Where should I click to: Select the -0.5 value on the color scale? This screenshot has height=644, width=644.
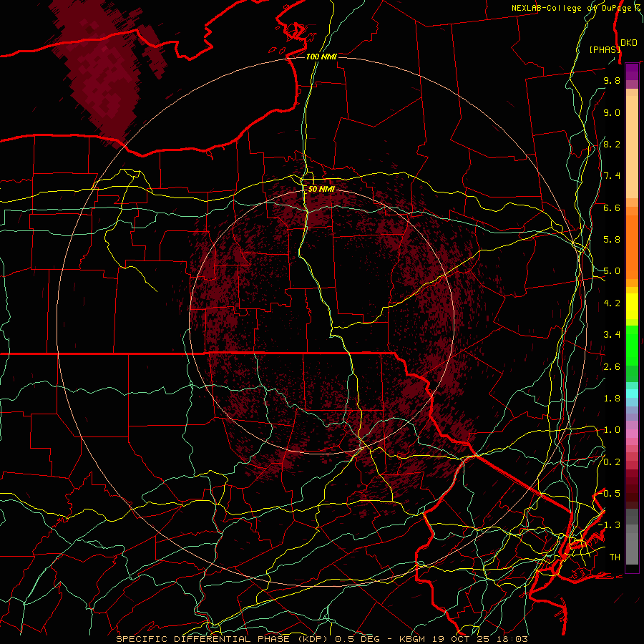click(610, 494)
